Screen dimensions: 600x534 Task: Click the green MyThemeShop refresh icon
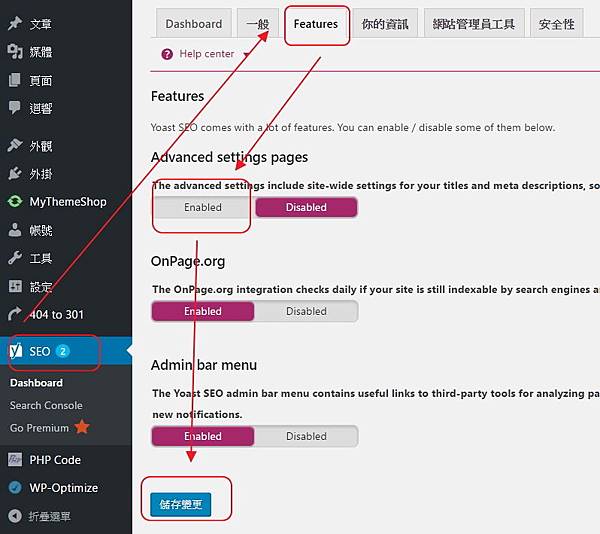pyautogui.click(x=15, y=202)
